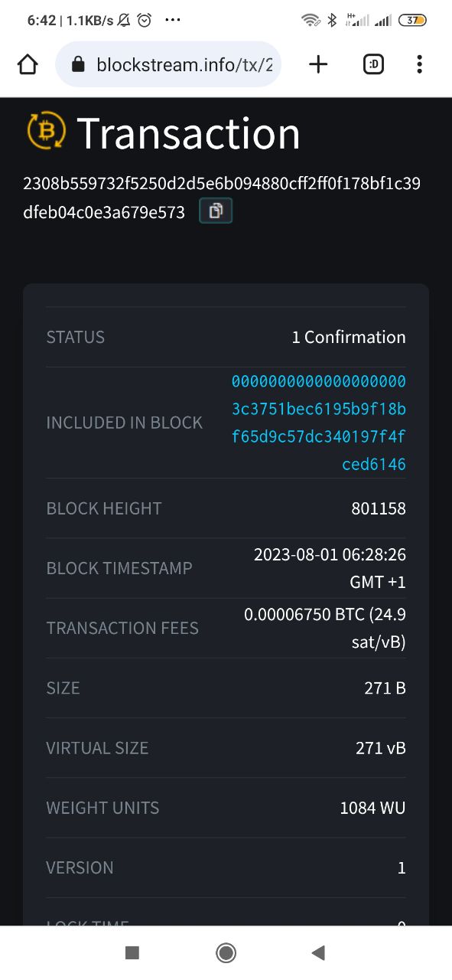This screenshot has height=980, width=452.
Task: Open the tab switcher icon
Action: tap(373, 64)
